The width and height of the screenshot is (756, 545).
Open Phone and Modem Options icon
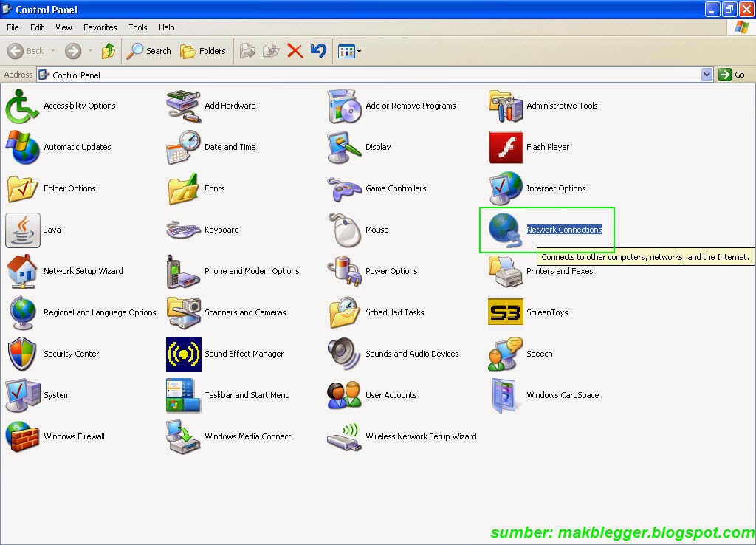click(183, 272)
